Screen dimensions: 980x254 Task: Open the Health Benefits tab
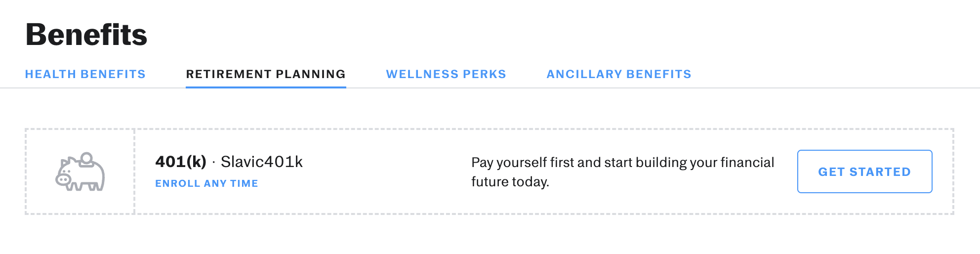85,74
